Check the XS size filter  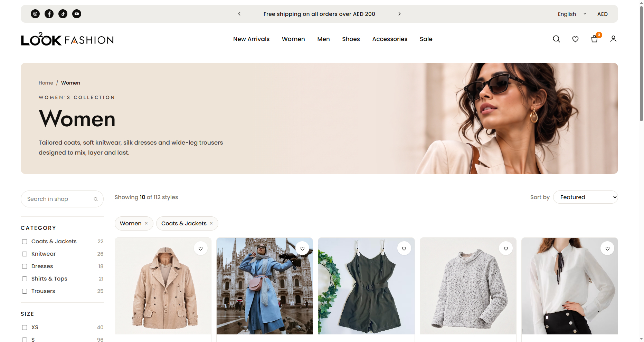[x=25, y=328]
